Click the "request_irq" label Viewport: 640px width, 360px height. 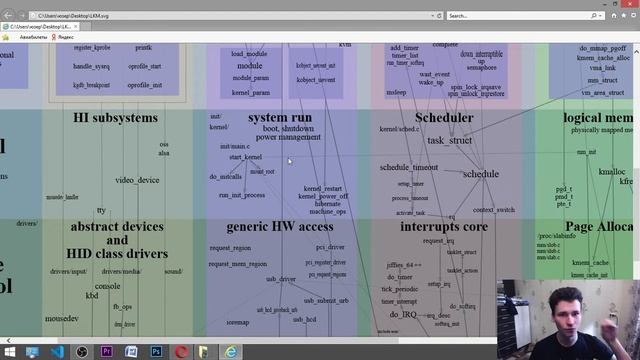click(x=438, y=241)
